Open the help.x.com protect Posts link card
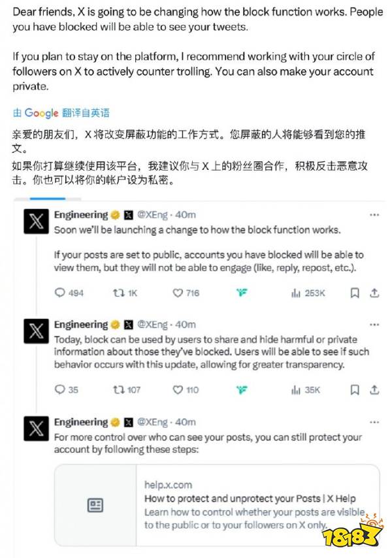This screenshot has width=392, height=558. (x=217, y=505)
